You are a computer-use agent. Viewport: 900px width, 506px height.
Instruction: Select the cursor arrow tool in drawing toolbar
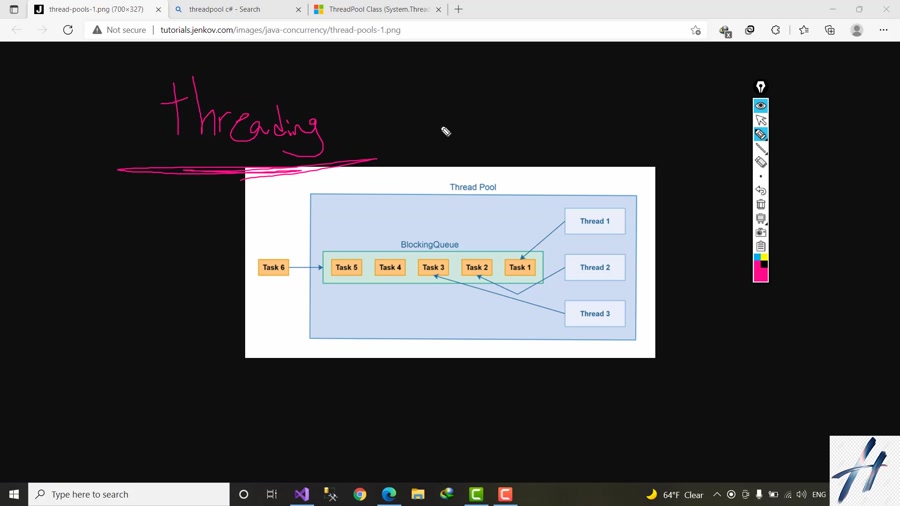click(x=761, y=120)
